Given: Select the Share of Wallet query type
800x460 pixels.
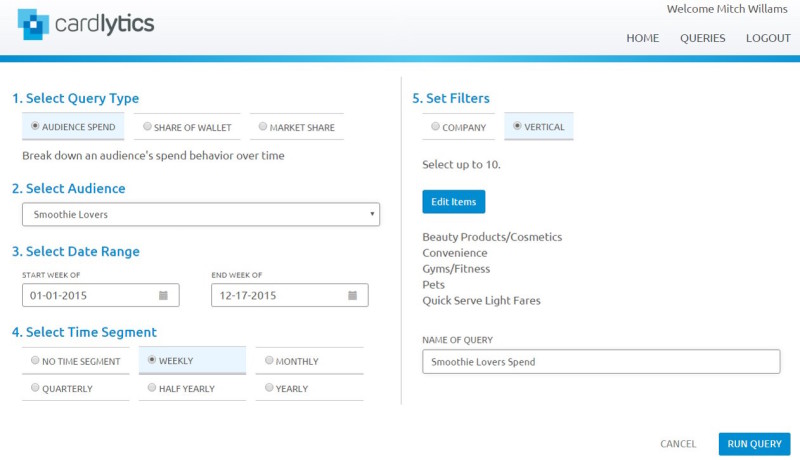Looking at the screenshot, I should tap(187, 127).
